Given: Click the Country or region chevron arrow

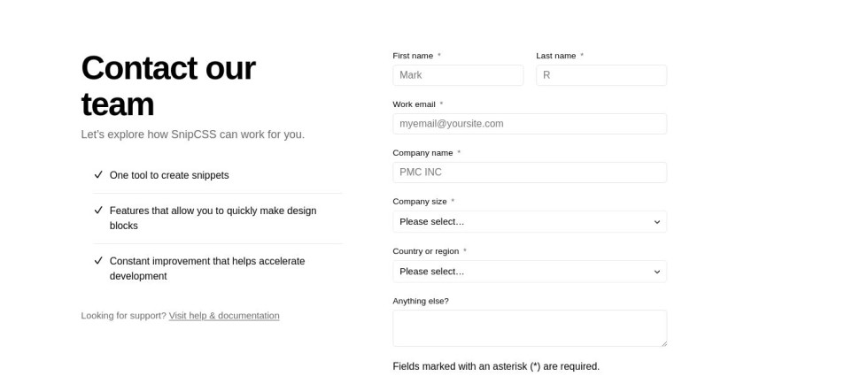Looking at the screenshot, I should [656, 272].
